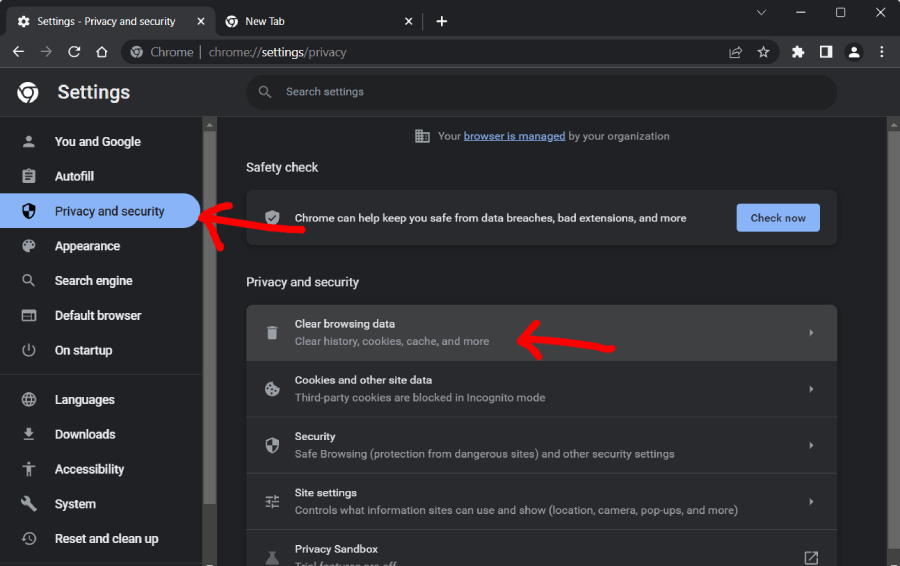The height and width of the screenshot is (566, 900).
Task: Share this page using the share icon
Action: 735,52
